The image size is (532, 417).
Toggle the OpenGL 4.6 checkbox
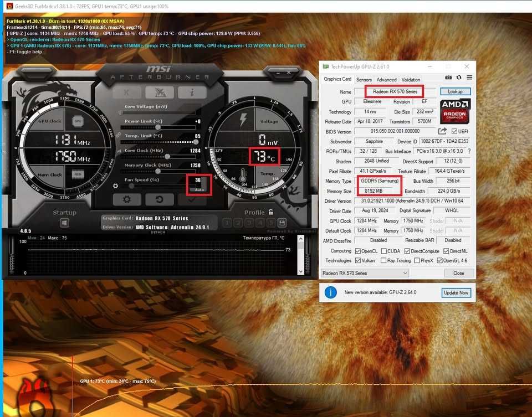[x=439, y=260]
